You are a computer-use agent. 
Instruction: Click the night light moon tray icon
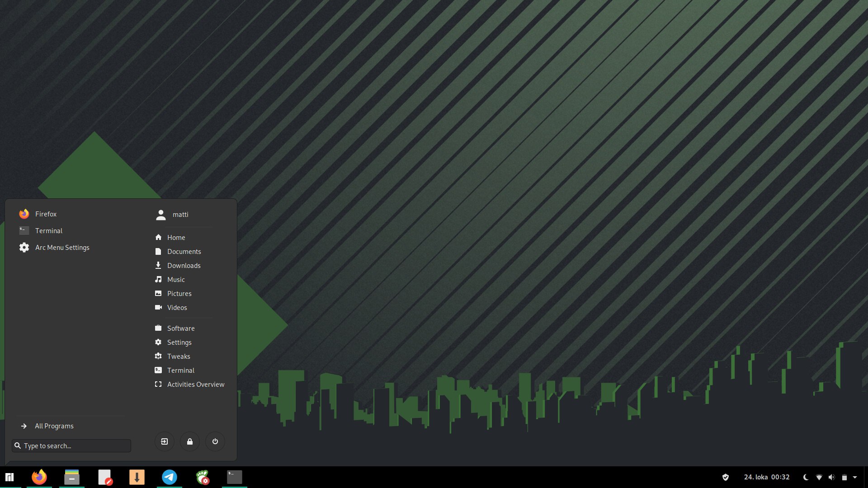806,477
